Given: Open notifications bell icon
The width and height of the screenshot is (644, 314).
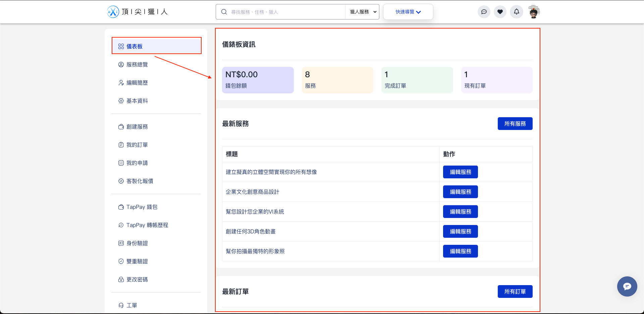Looking at the screenshot, I should pos(516,12).
